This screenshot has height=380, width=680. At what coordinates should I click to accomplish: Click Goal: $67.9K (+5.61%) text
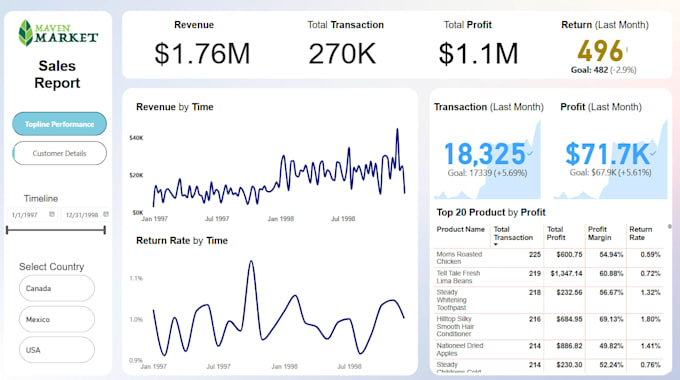[610, 172]
